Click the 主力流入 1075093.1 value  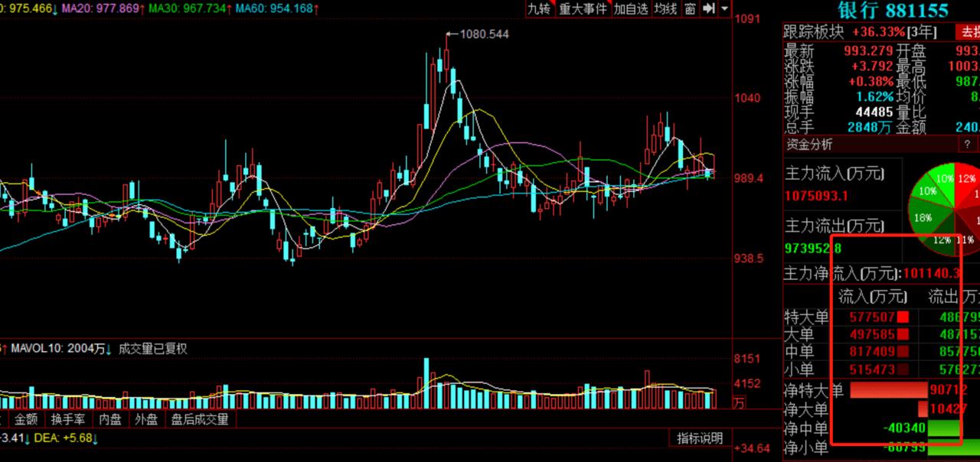(x=816, y=196)
